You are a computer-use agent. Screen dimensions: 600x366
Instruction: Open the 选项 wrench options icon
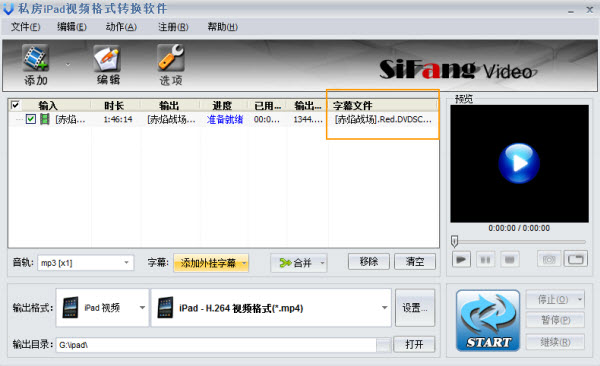coord(171,58)
